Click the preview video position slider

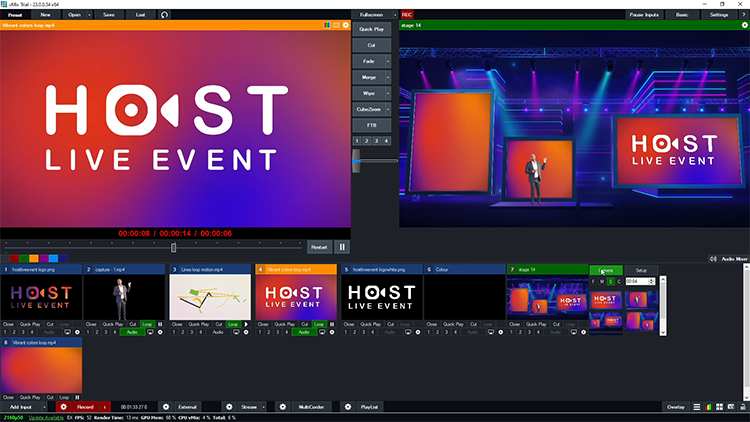[x=173, y=247]
